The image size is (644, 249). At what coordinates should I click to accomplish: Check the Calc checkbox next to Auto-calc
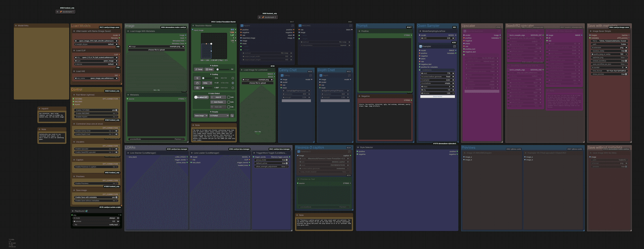pos(228,107)
